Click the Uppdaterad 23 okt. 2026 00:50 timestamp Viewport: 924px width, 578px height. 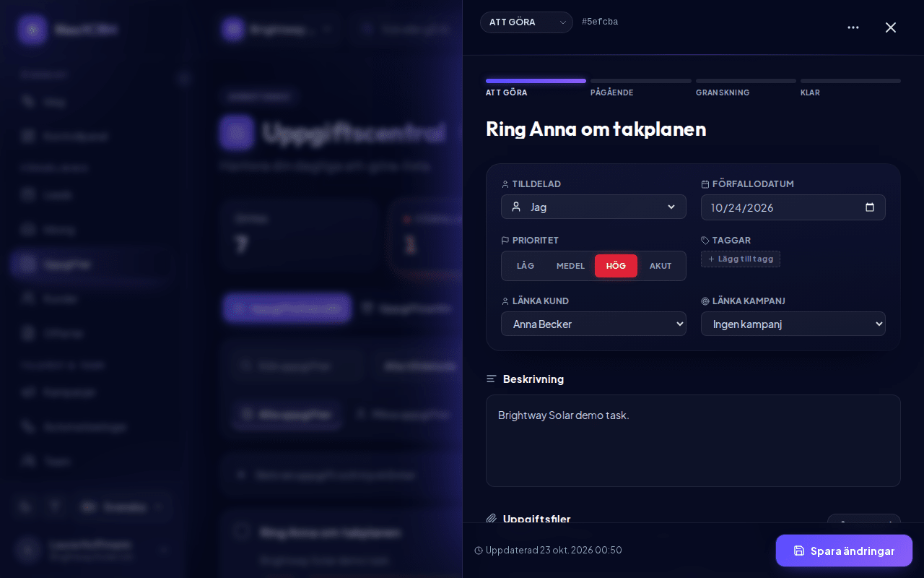(548, 551)
